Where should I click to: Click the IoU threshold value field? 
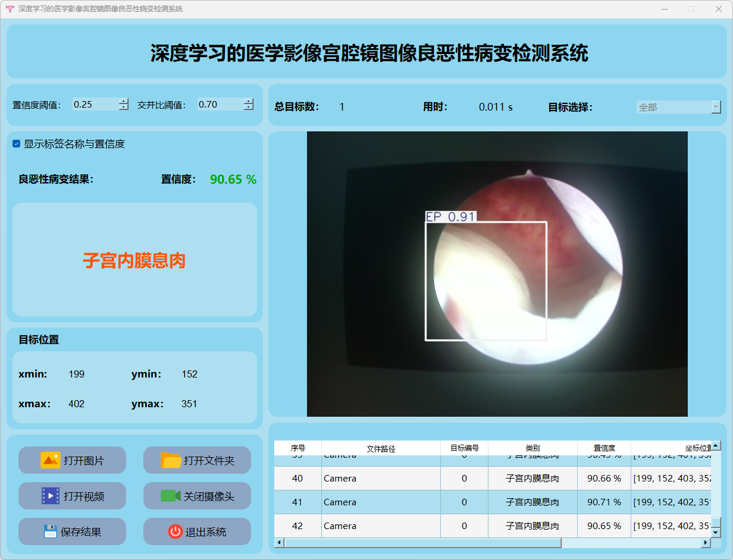pyautogui.click(x=220, y=105)
